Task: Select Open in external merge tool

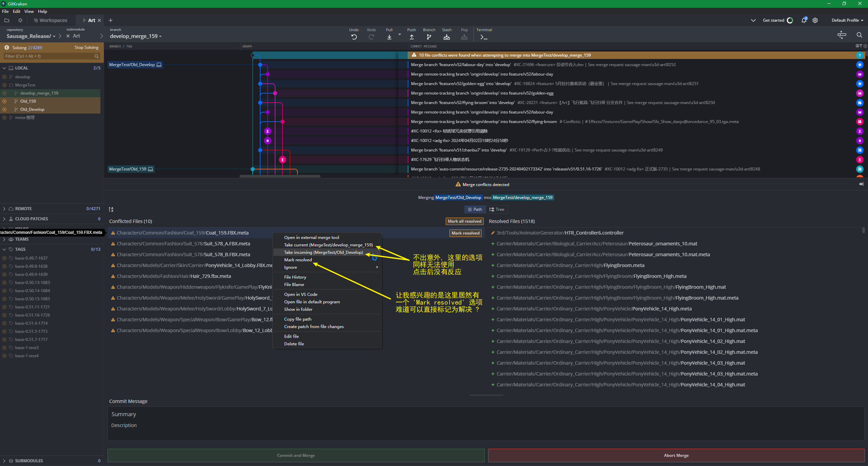Action: [x=311, y=238]
